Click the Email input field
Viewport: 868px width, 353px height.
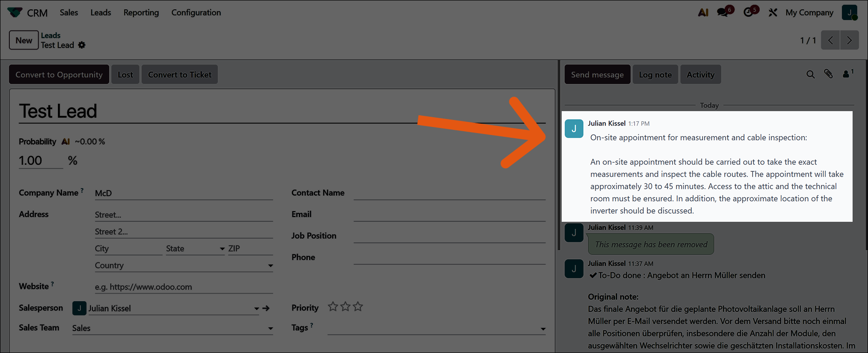pos(449,214)
